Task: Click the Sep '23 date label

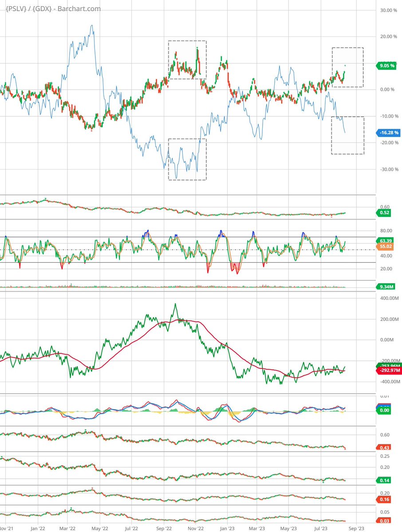Action: 356,528
